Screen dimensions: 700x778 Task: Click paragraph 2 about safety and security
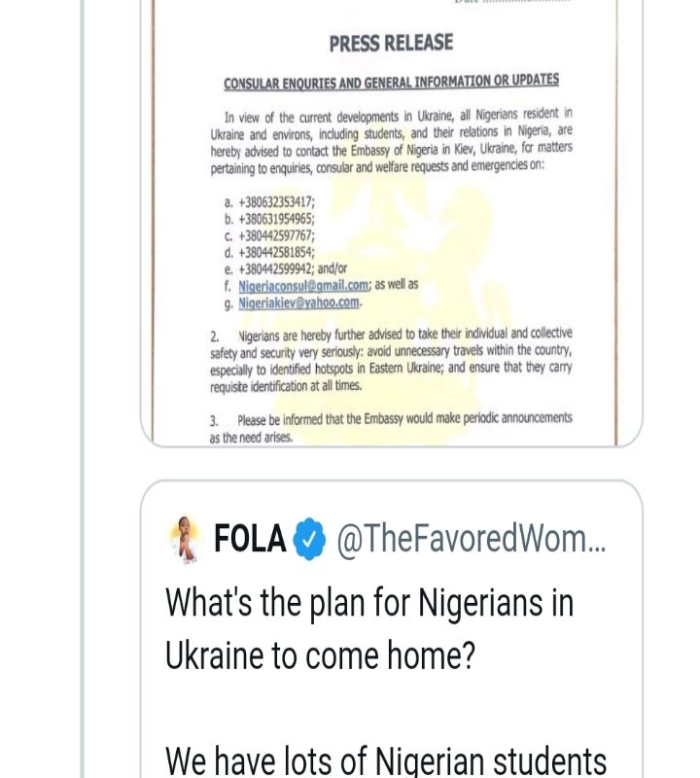[x=391, y=360]
